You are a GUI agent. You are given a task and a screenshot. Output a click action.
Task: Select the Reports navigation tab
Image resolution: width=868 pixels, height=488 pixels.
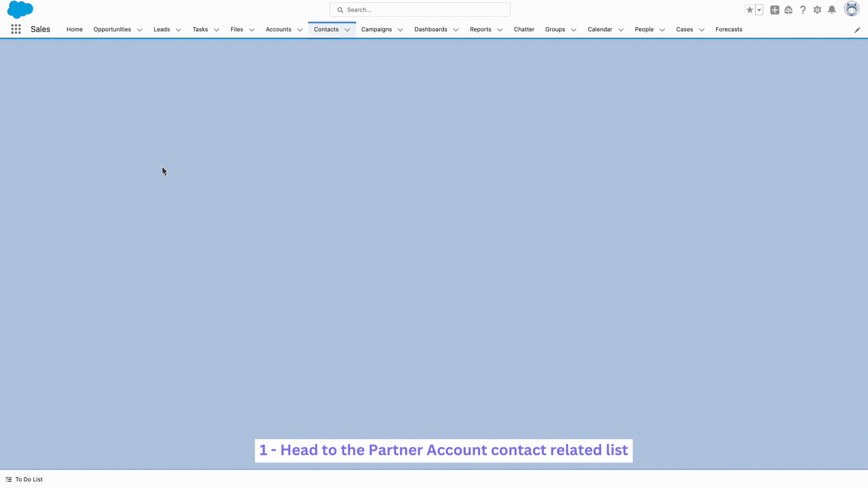point(481,29)
